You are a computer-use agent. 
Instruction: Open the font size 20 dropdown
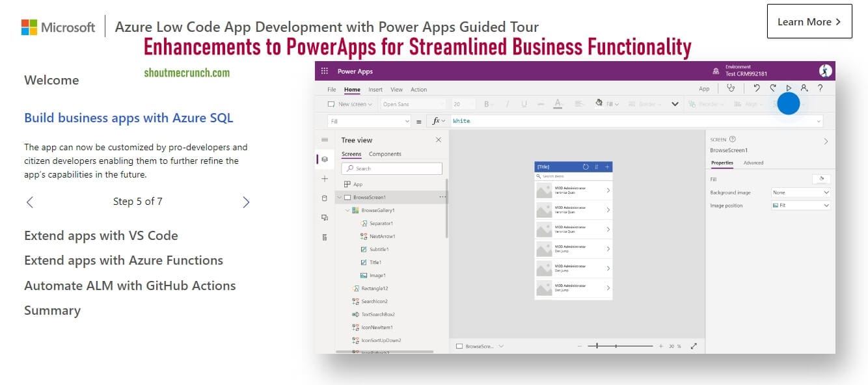coord(465,104)
